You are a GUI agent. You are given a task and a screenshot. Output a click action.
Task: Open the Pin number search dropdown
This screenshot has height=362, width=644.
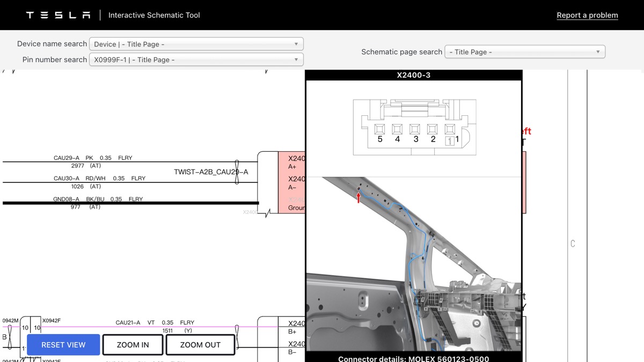[196, 60]
